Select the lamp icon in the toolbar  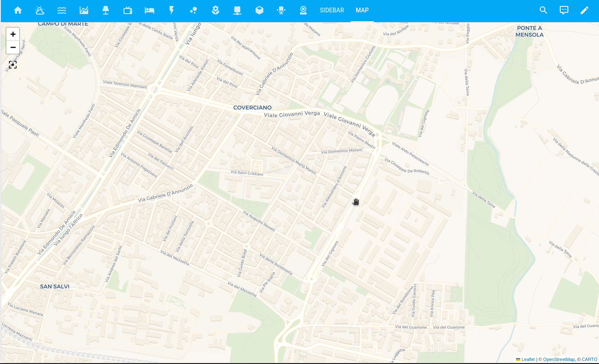coord(106,10)
